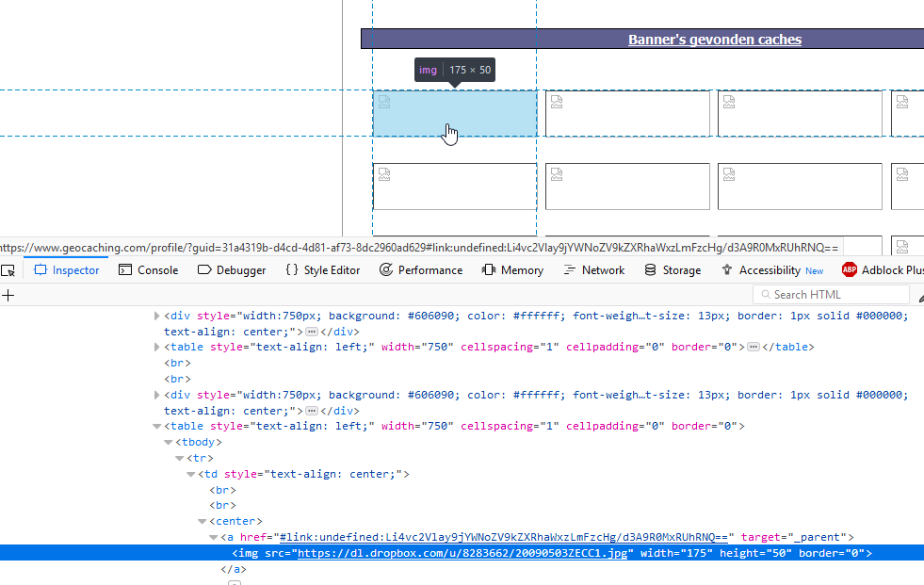Open the Network tab
The height and width of the screenshot is (585, 924).
[x=594, y=270]
